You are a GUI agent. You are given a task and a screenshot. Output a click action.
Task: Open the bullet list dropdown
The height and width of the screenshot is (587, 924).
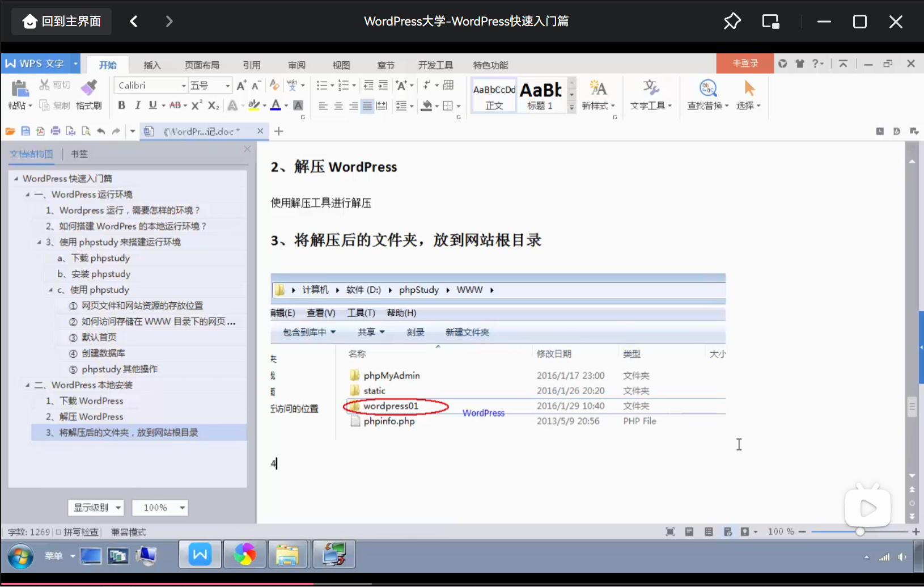point(332,86)
